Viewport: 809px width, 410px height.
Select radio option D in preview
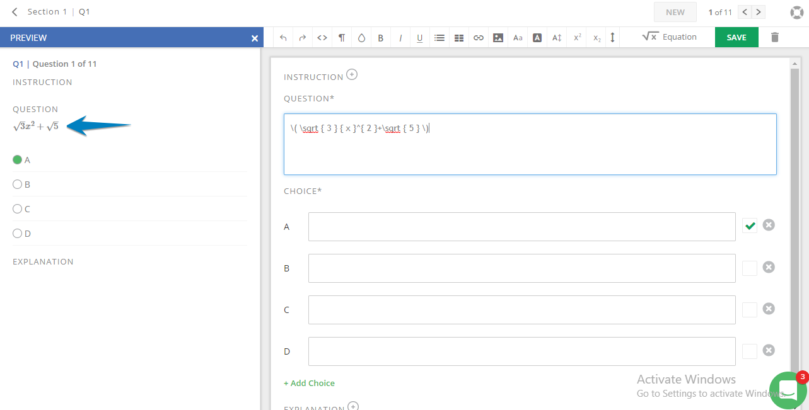tap(17, 233)
